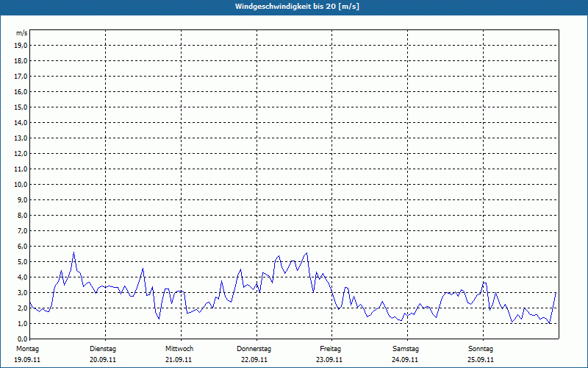Click the 'Dienstag' day label
This screenshot has height=368, width=588.
[103, 349]
